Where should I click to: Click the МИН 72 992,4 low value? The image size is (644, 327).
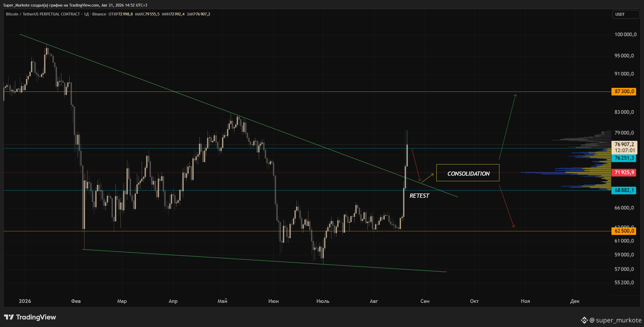[x=173, y=14]
